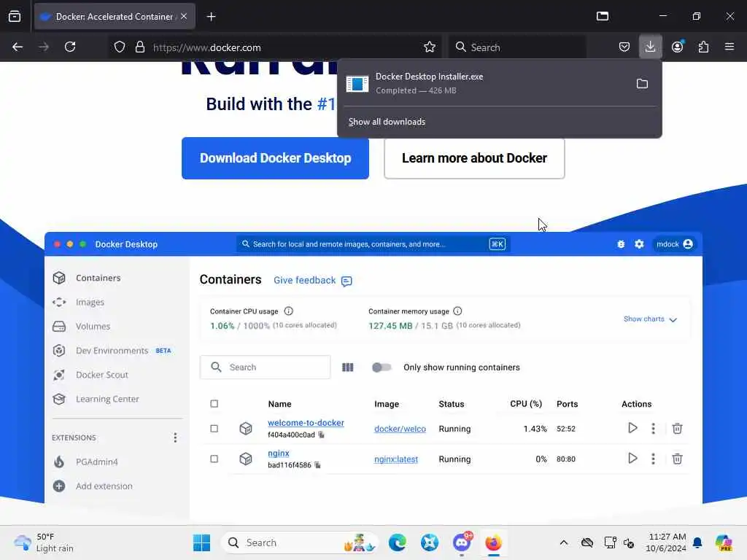The width and height of the screenshot is (747, 560).
Task: Toggle Only show running containers switch
Action: pos(382,367)
